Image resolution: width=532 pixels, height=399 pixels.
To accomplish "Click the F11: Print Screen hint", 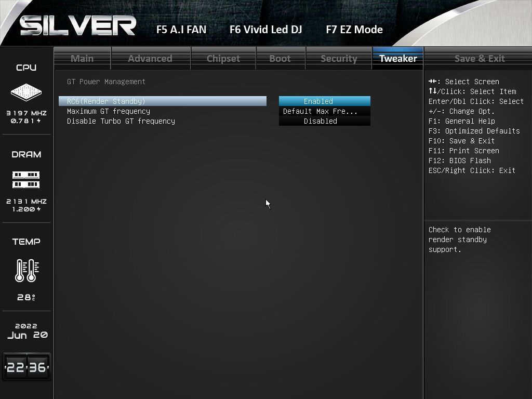I will point(463,150).
